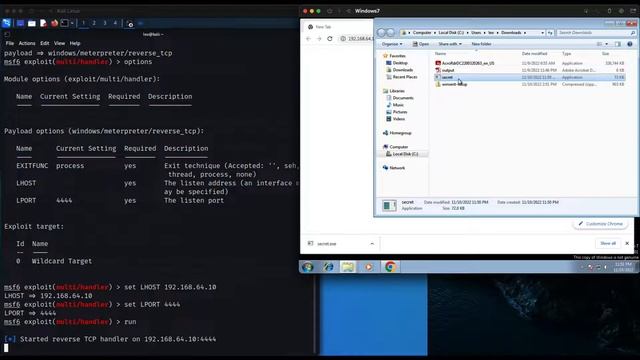Expand the view options dropdown arrow
Screen dimensions: 640x360
(x=607, y=44)
